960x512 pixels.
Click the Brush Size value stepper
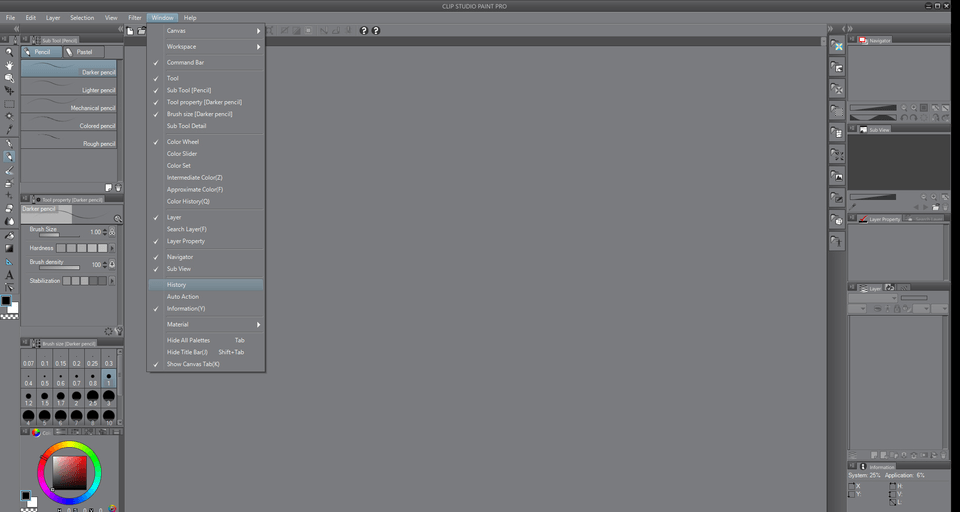click(x=105, y=232)
